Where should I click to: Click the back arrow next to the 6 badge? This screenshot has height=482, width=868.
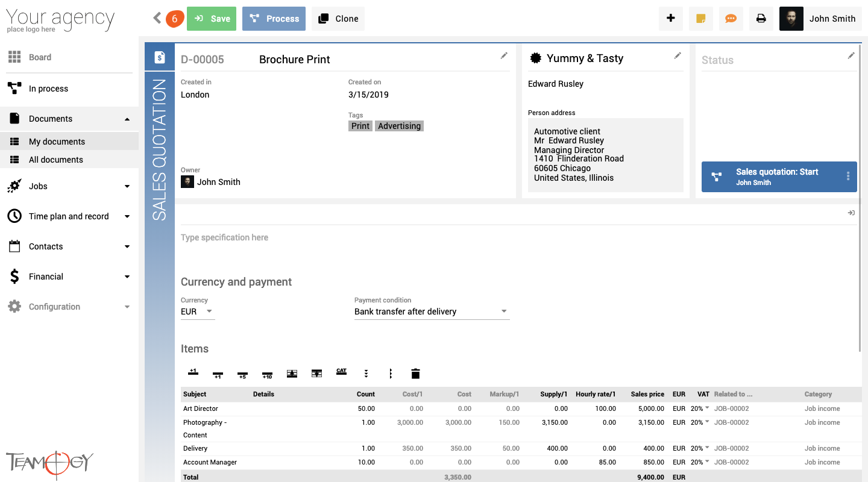coord(157,18)
